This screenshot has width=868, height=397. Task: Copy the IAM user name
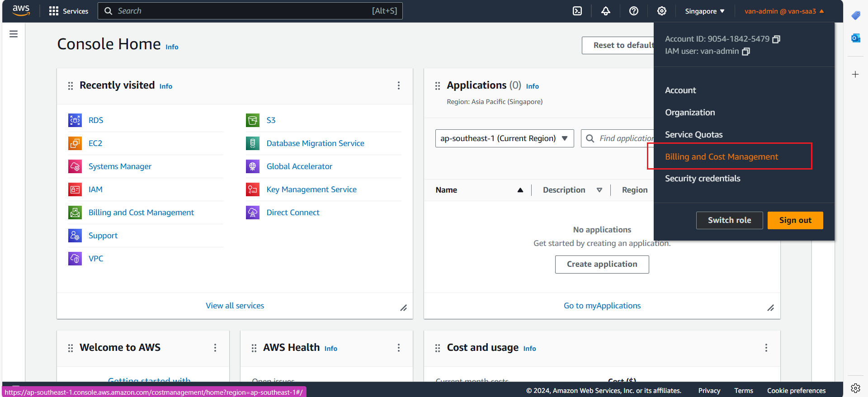click(x=746, y=52)
